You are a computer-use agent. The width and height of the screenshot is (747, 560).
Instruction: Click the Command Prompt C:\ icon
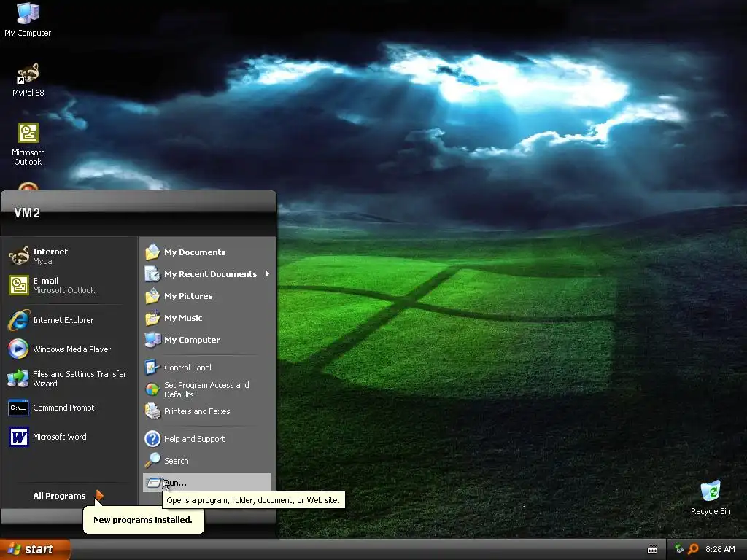18,408
